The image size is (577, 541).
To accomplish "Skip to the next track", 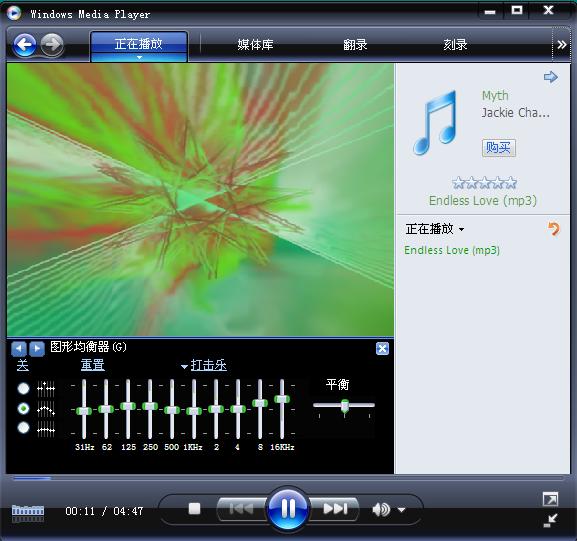I will (334, 509).
